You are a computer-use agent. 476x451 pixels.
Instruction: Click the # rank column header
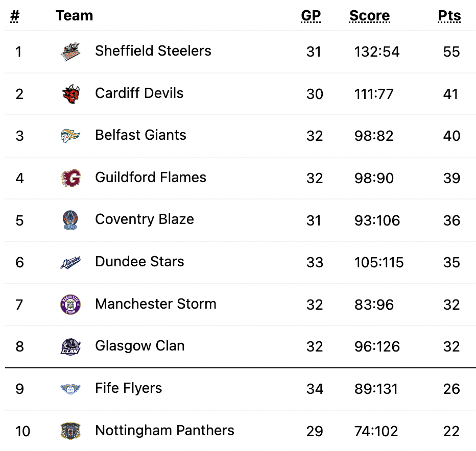pyautogui.click(x=15, y=16)
